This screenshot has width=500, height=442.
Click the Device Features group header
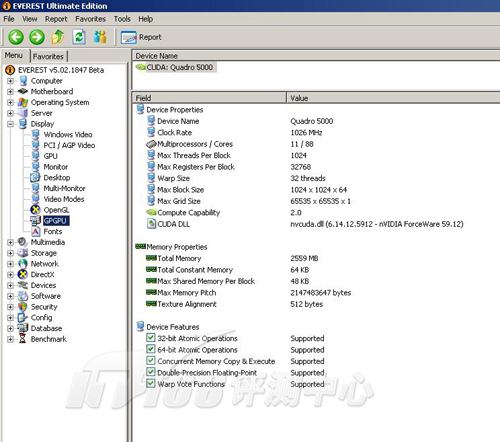[168, 327]
